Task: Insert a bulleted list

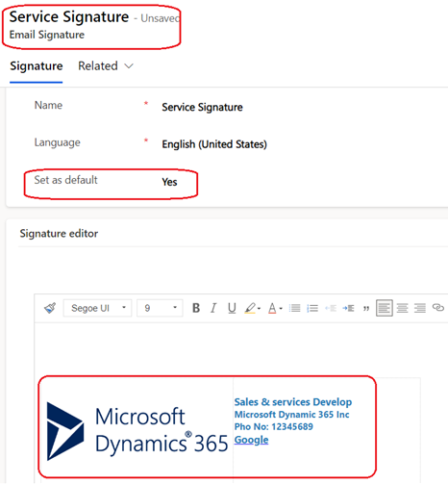Action: pos(294,308)
